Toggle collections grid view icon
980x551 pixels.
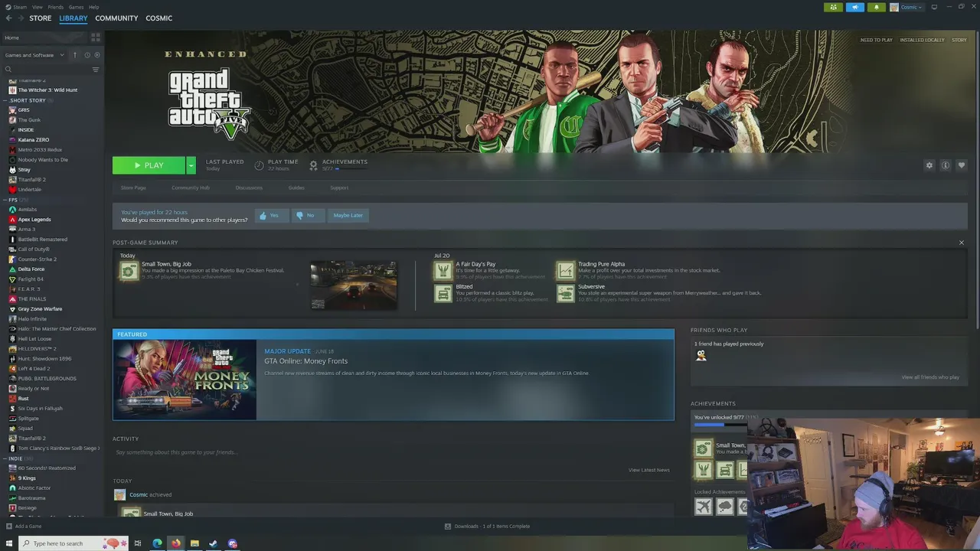click(x=96, y=37)
